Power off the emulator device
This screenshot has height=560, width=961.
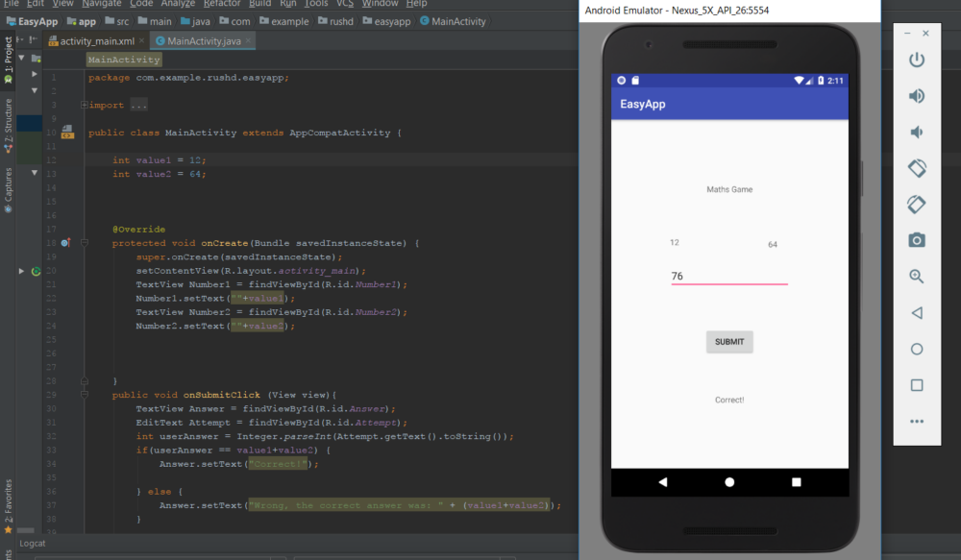tap(917, 60)
